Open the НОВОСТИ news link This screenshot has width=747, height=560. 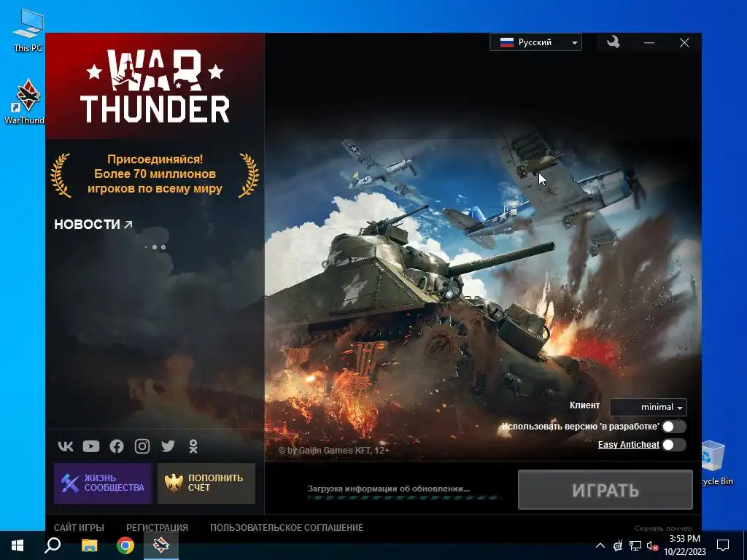point(93,225)
